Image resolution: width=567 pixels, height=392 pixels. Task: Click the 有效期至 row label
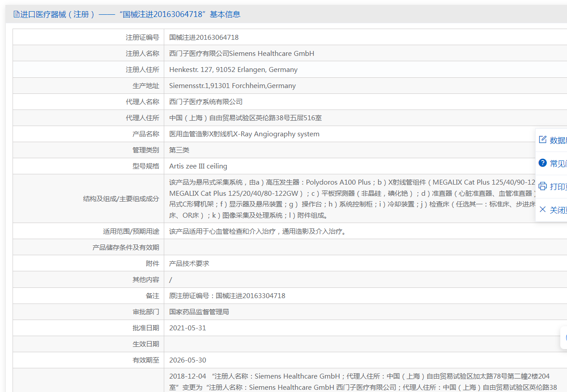146,360
